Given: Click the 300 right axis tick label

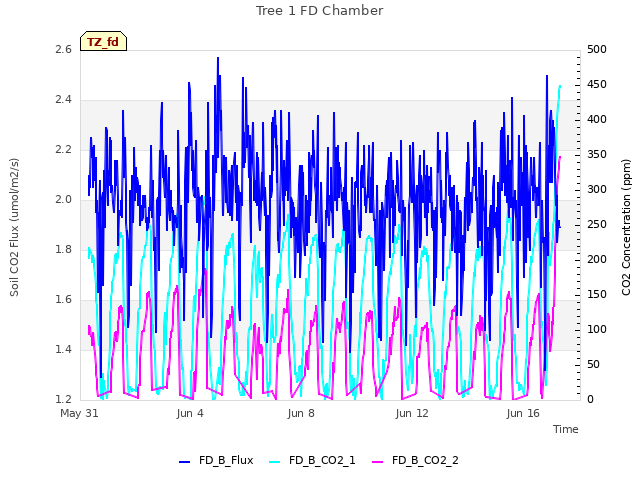Looking at the screenshot, I should point(597,189).
